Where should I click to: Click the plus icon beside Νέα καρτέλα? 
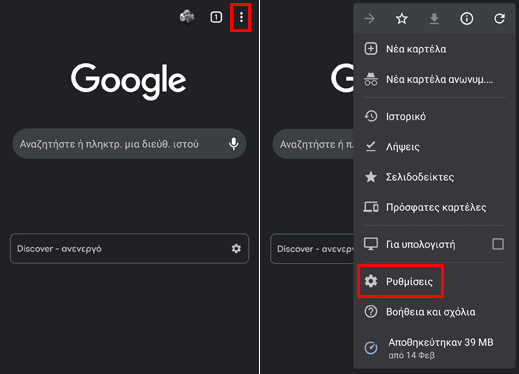tap(371, 49)
